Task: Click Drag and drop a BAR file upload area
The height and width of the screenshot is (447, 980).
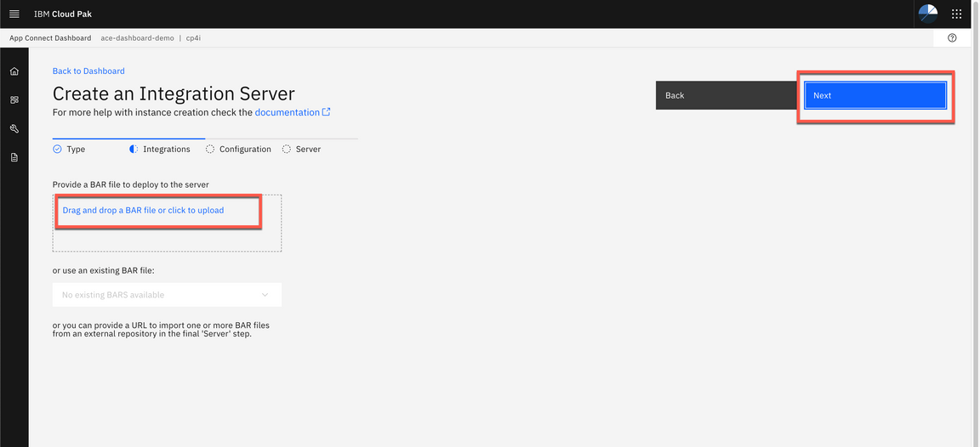Action: 143,210
